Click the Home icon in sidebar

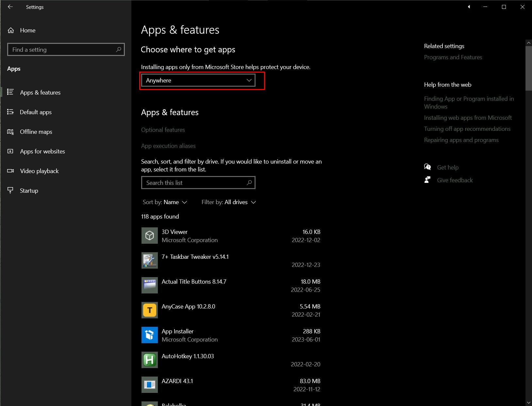[11, 30]
